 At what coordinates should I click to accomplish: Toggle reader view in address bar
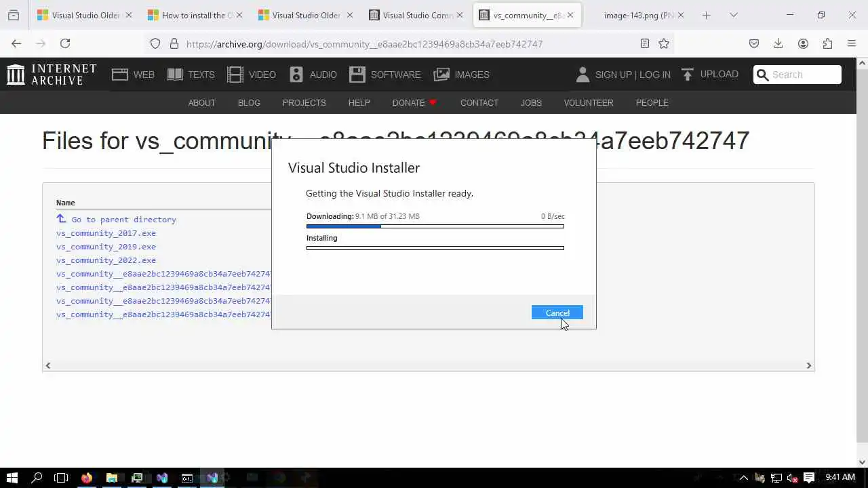point(645,43)
